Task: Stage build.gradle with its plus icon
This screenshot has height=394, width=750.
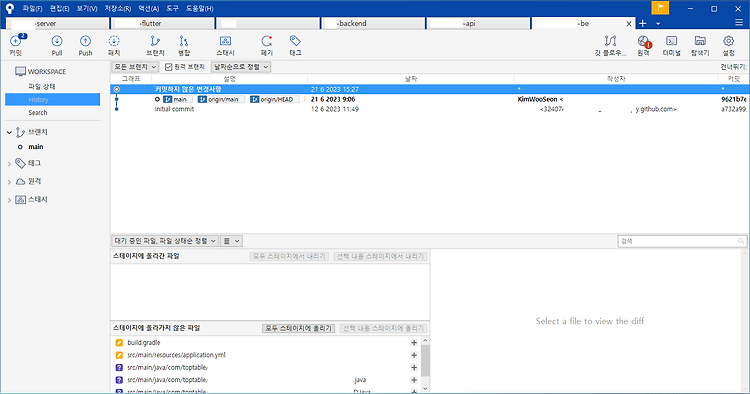Action: (414, 342)
